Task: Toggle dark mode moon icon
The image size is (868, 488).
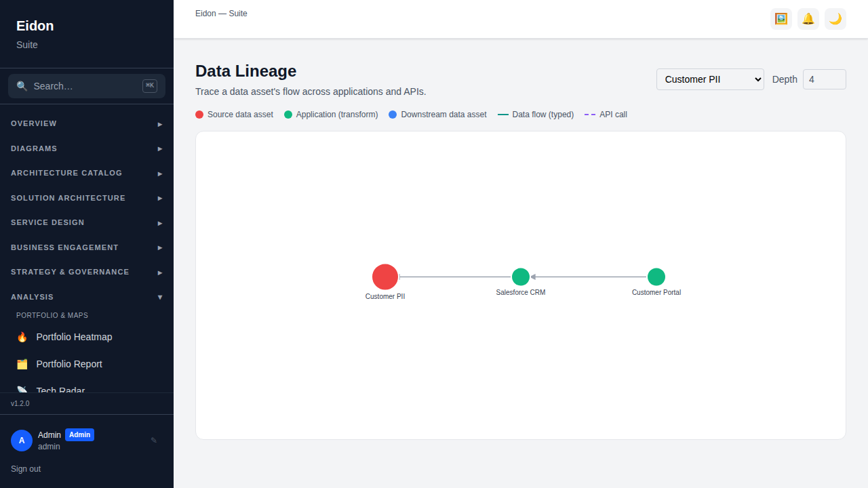Action: point(835,19)
